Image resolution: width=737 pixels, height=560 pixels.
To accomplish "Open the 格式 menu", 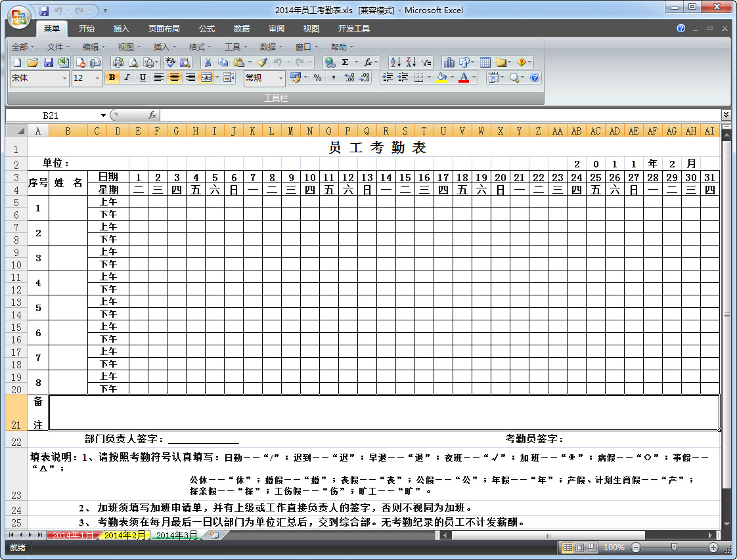I will (200, 47).
